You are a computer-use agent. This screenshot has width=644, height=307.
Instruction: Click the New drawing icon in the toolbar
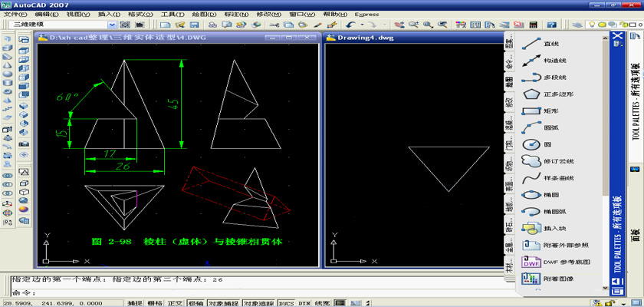(x=165, y=25)
